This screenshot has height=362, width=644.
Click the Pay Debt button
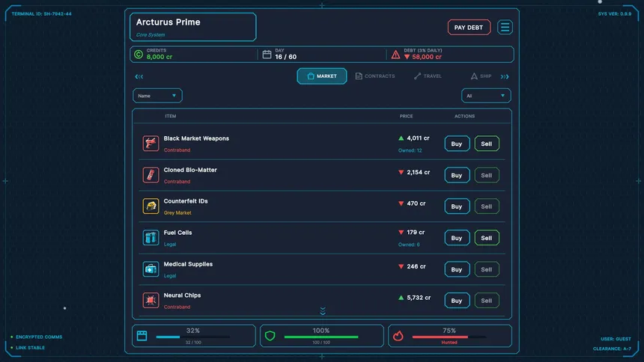click(x=469, y=28)
